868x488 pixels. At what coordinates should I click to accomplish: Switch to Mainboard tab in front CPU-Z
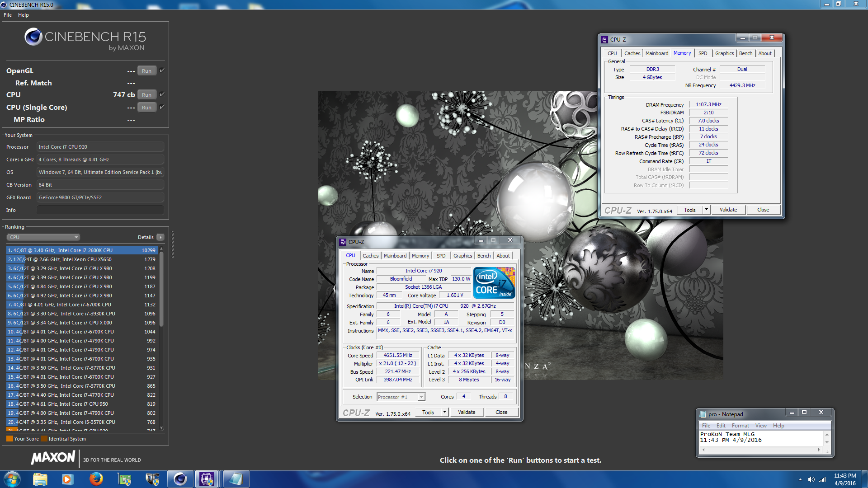tap(395, 255)
